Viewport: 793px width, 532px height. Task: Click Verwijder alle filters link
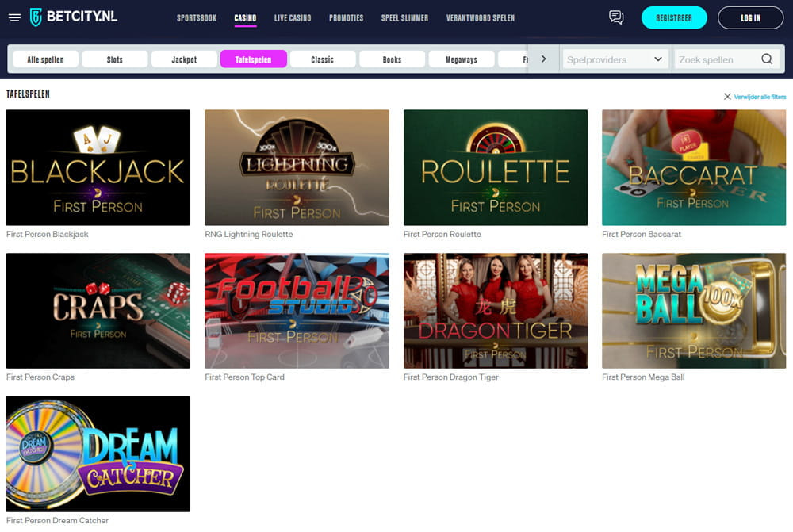pos(760,97)
